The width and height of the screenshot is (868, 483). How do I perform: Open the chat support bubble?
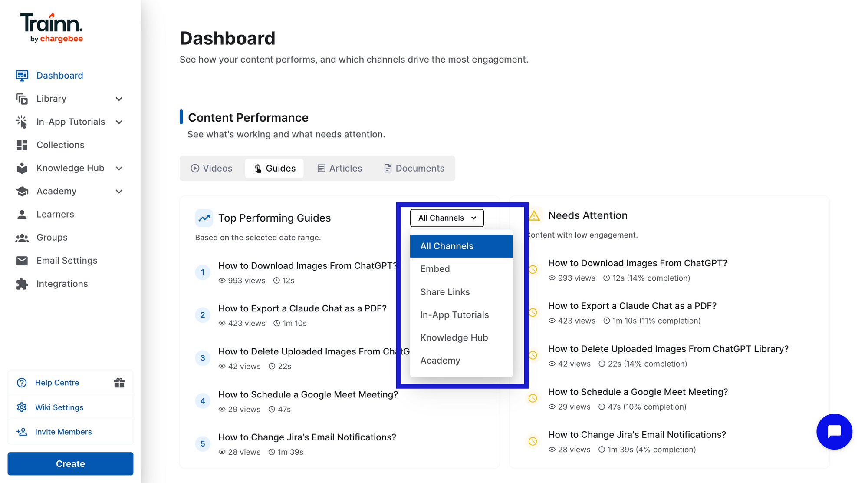(x=834, y=431)
